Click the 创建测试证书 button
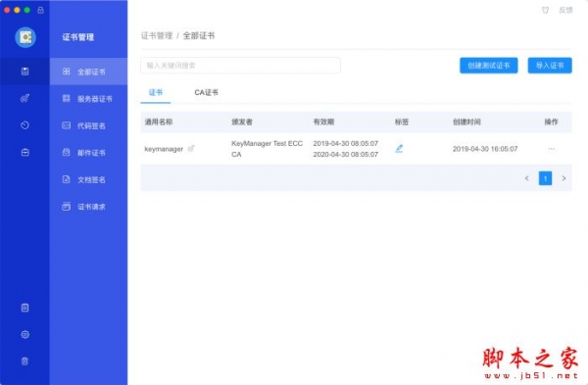 pos(489,66)
